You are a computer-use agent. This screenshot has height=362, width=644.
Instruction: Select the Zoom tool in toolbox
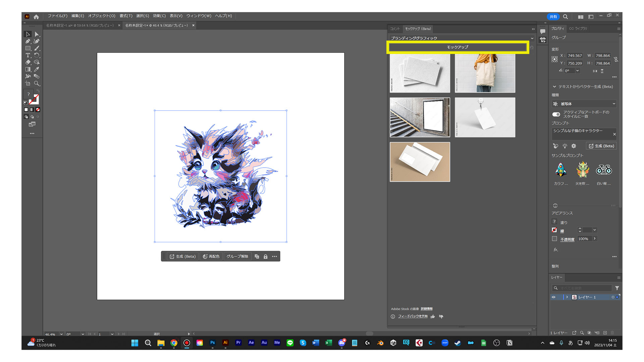(x=37, y=83)
